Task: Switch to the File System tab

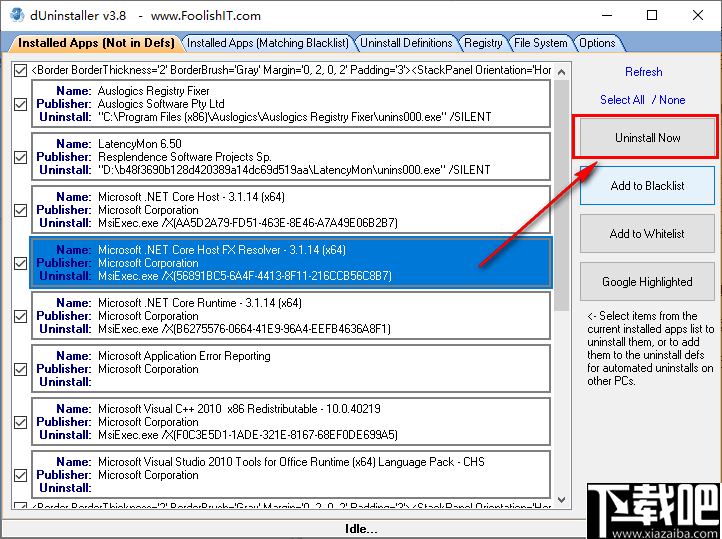Action: (540, 43)
